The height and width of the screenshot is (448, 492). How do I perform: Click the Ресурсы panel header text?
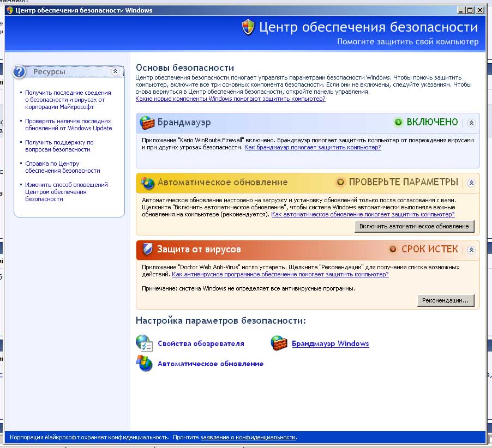coord(49,72)
